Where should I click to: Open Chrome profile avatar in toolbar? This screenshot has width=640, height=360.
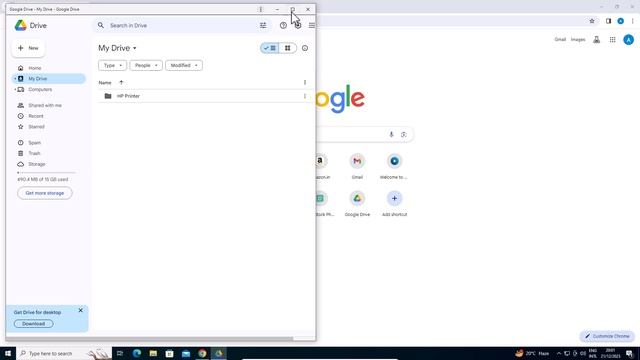(x=620, y=21)
